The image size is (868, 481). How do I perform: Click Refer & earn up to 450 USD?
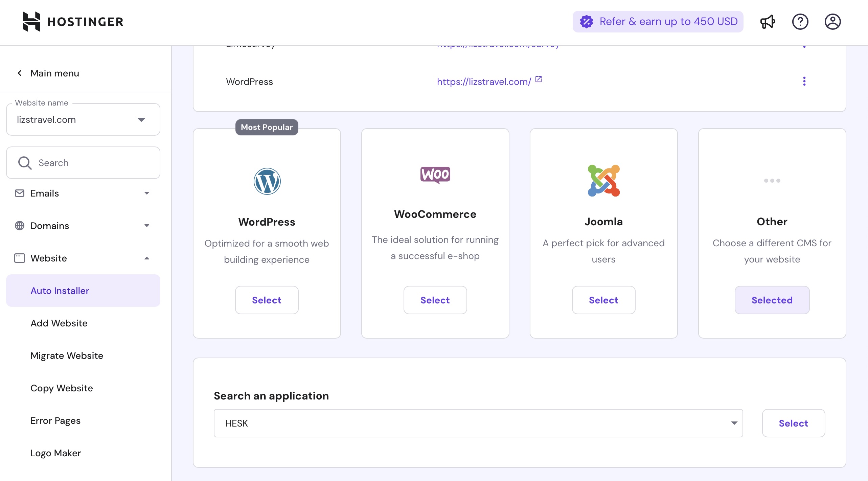click(658, 22)
